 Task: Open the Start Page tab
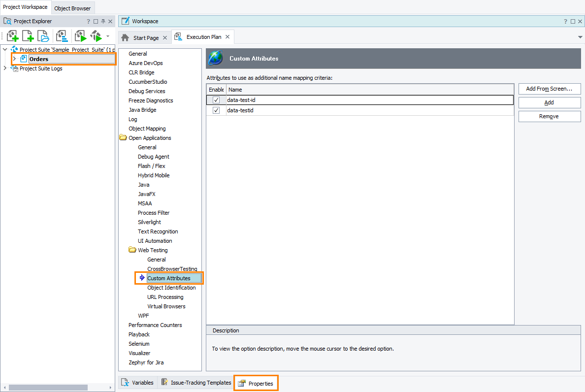tap(146, 36)
